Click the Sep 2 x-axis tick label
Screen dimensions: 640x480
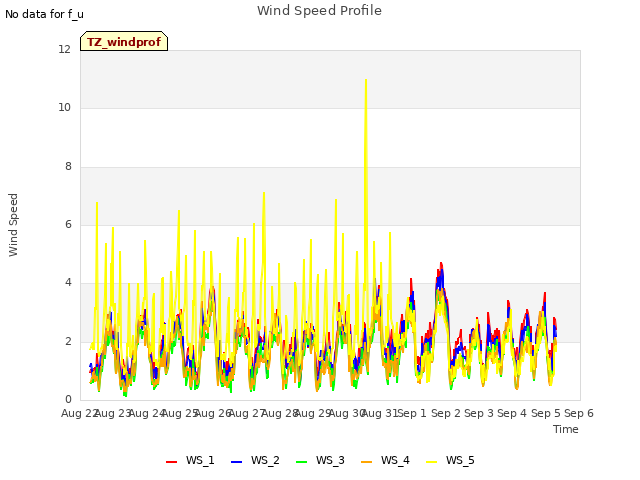[x=446, y=413]
